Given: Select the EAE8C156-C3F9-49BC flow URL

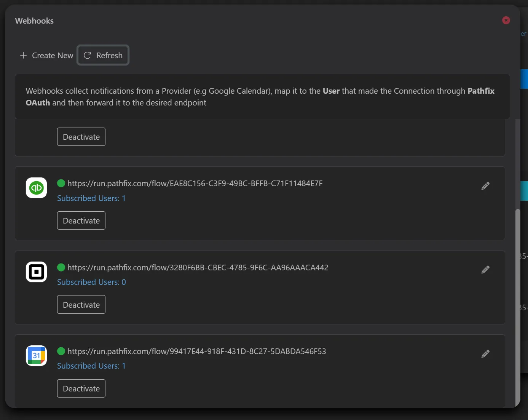Looking at the screenshot, I should click(195, 184).
